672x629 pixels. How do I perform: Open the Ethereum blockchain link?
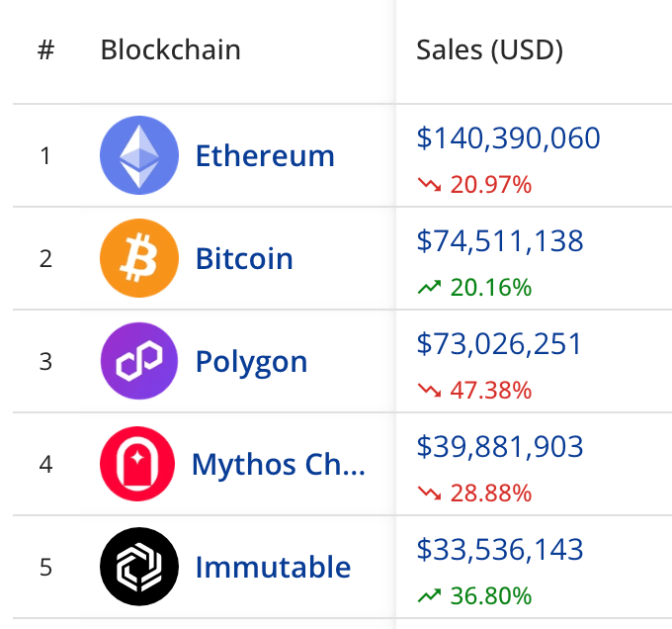[265, 155]
